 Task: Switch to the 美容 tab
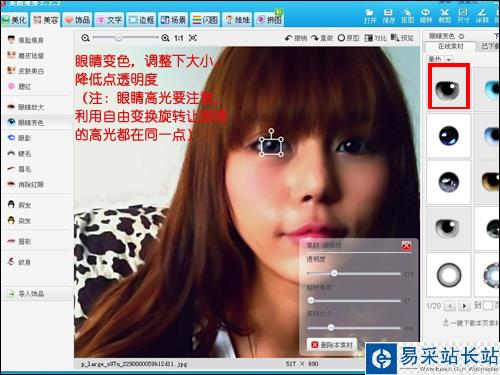[46, 20]
